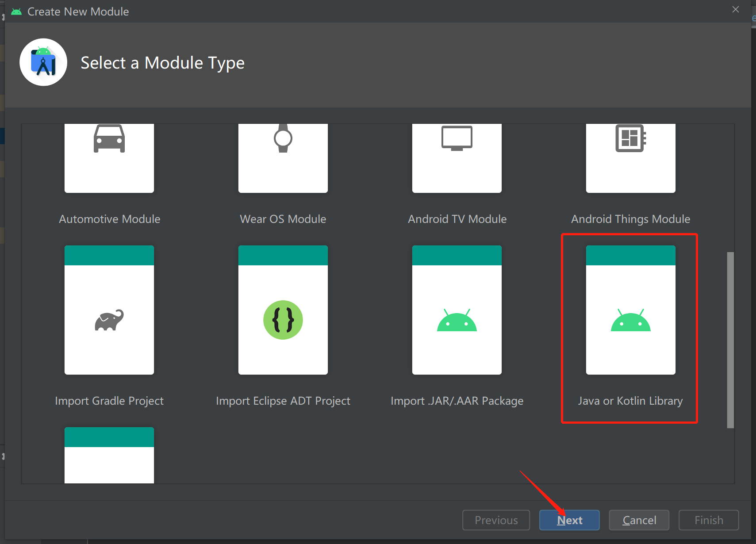Screen dimensions: 756x544
Task: Click the Android icon in title bar
Action: point(16,11)
